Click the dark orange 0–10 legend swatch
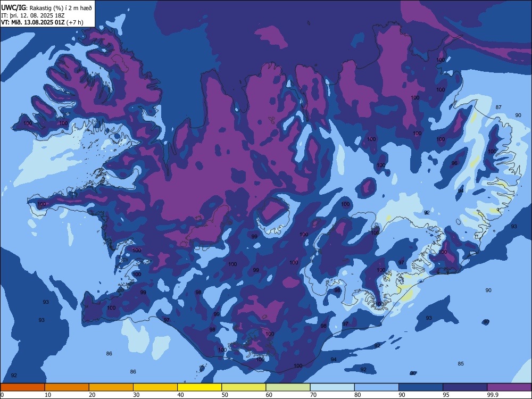 click(x=22, y=387)
